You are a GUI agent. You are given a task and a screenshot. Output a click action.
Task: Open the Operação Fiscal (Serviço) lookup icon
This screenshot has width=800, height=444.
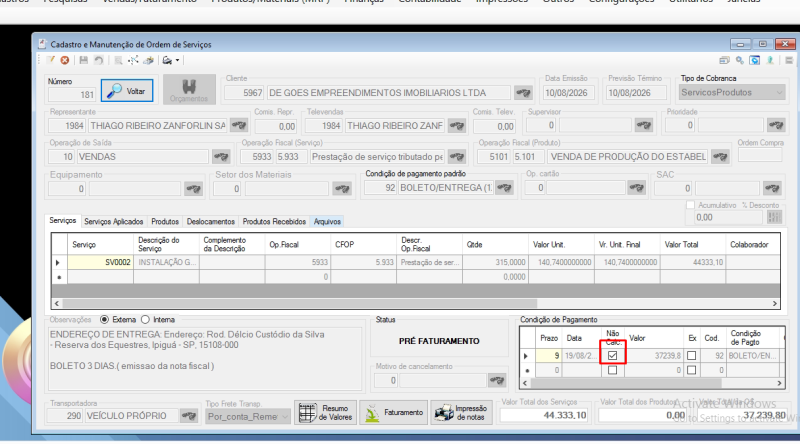coord(457,157)
